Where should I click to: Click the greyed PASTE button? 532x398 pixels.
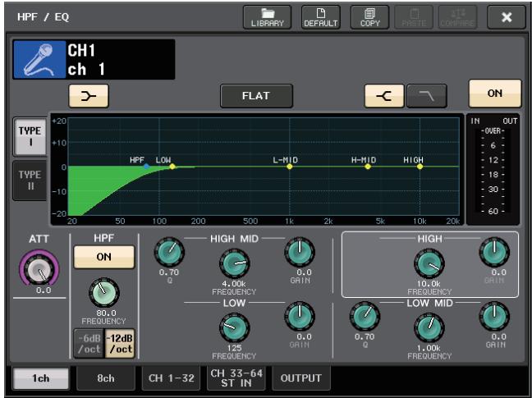click(414, 17)
